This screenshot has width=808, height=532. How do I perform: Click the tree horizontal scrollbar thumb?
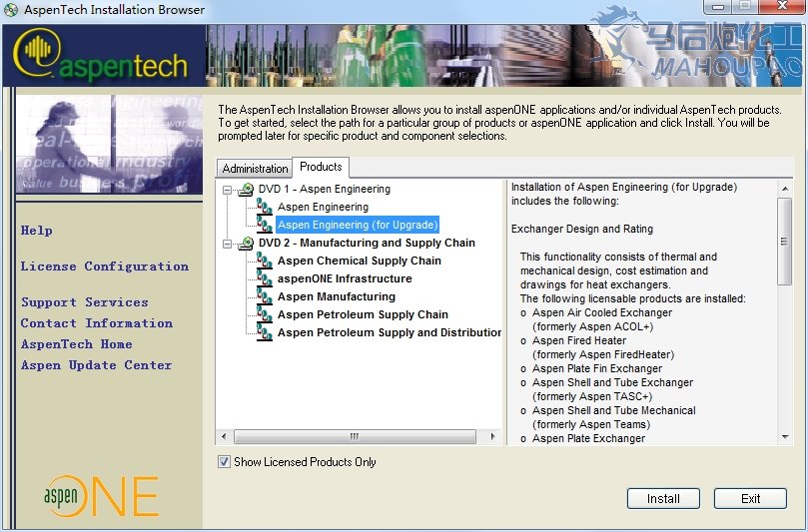(x=355, y=437)
